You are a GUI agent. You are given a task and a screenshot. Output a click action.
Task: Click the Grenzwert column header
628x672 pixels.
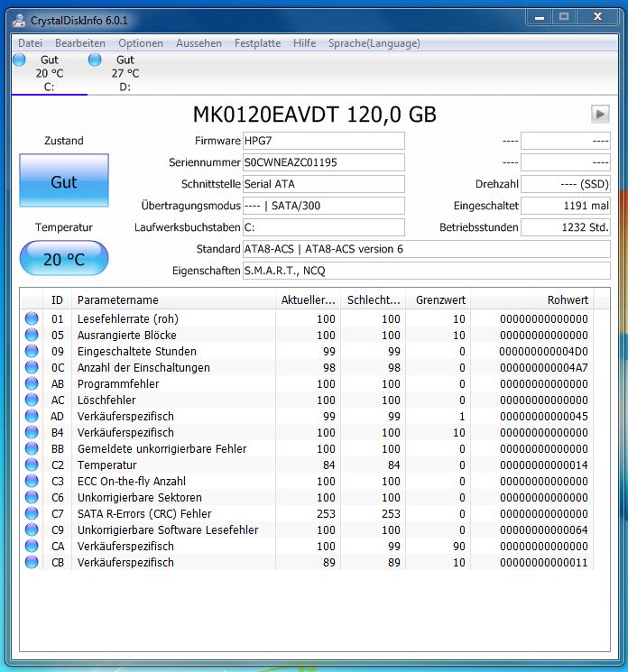click(439, 300)
